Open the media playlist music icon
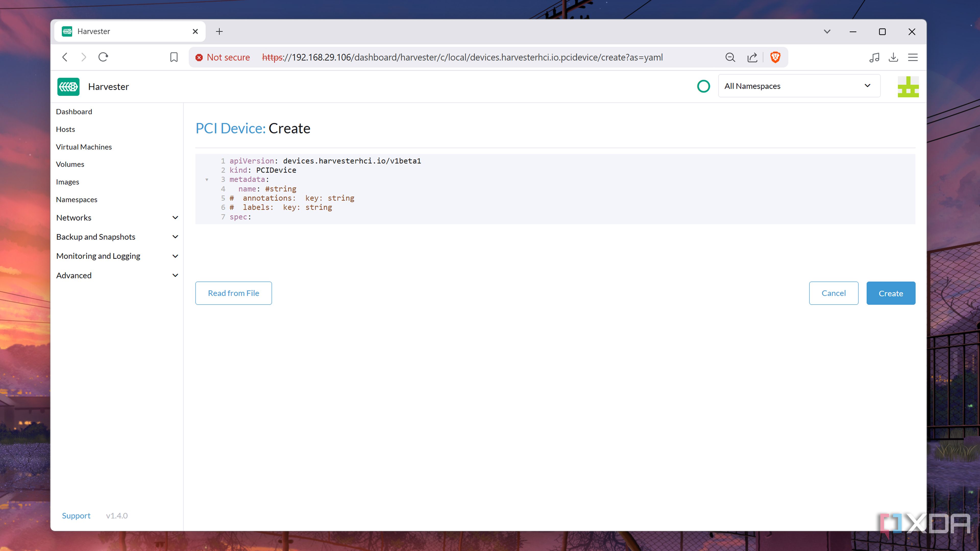 (874, 57)
